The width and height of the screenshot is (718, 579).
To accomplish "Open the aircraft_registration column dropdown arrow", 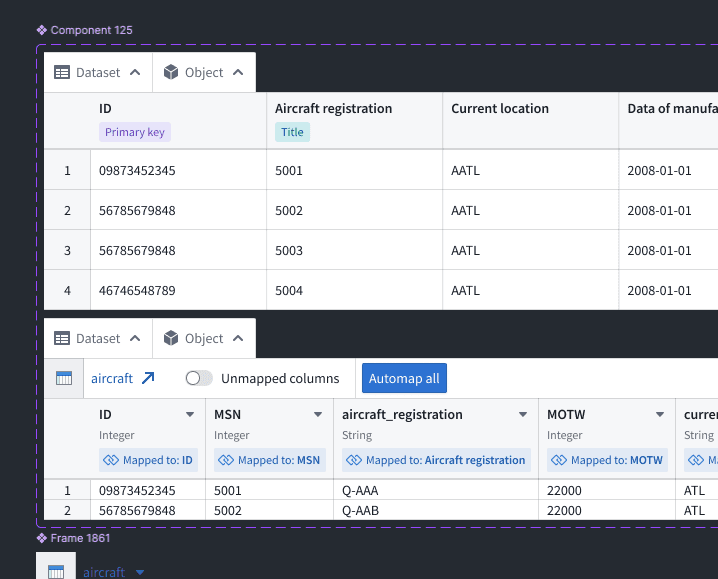I will [x=522, y=415].
